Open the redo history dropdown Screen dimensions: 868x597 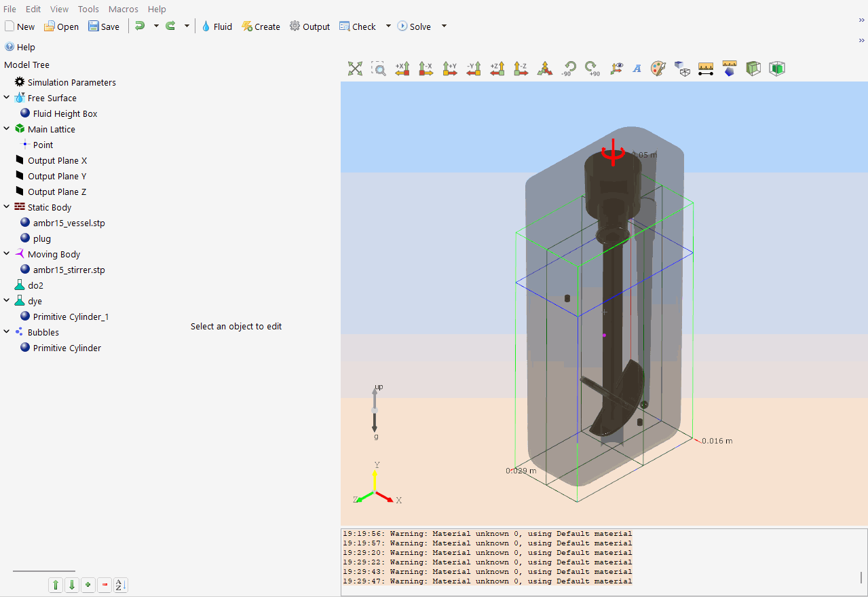[187, 26]
